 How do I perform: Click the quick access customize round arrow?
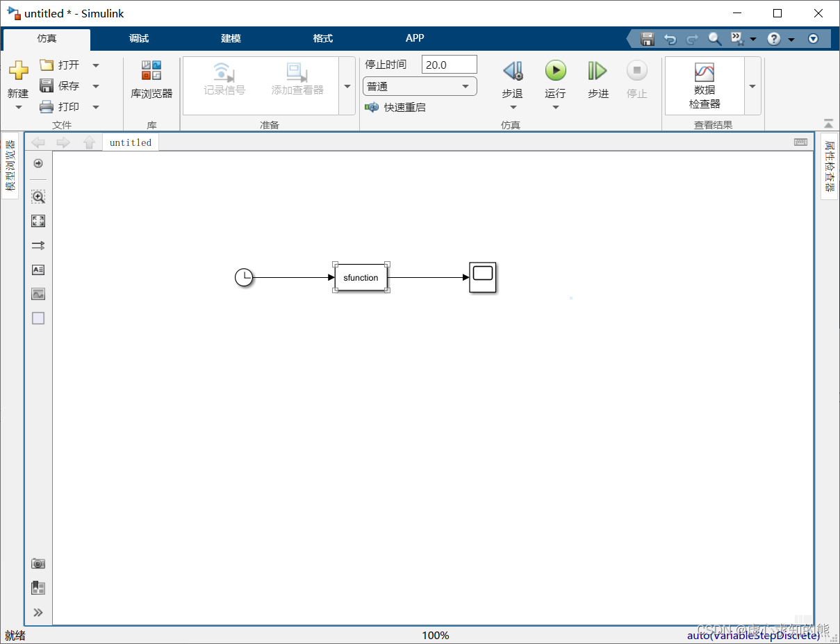(x=814, y=39)
